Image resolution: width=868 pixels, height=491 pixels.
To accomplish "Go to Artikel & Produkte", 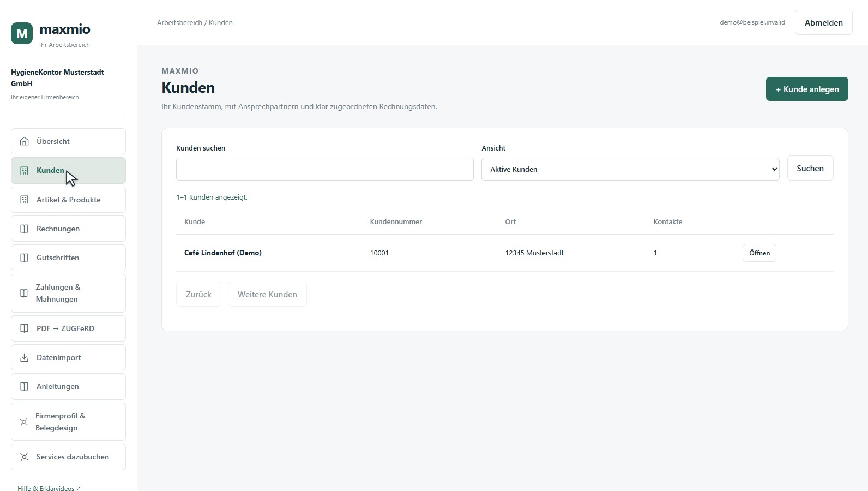I will click(x=68, y=200).
